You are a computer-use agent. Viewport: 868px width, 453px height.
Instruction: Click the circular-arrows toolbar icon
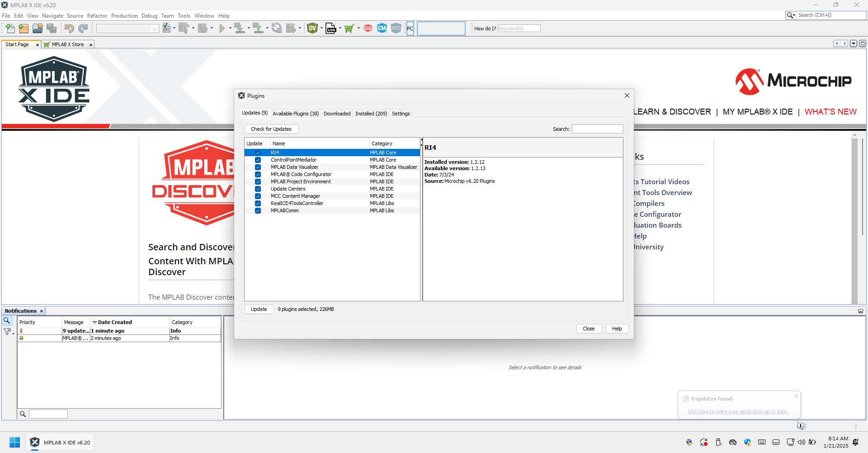tap(276, 29)
